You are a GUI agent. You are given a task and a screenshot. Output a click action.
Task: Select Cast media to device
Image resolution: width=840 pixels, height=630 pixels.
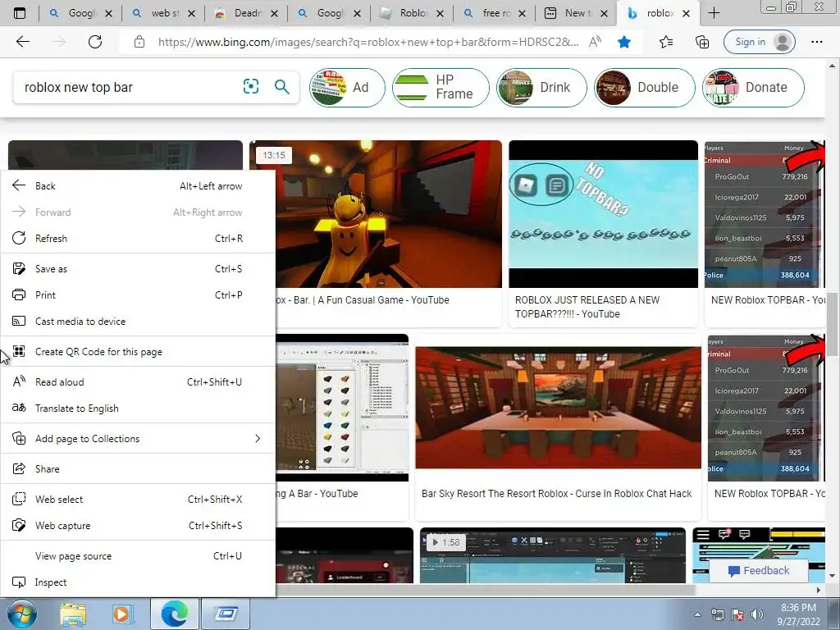coord(138,322)
